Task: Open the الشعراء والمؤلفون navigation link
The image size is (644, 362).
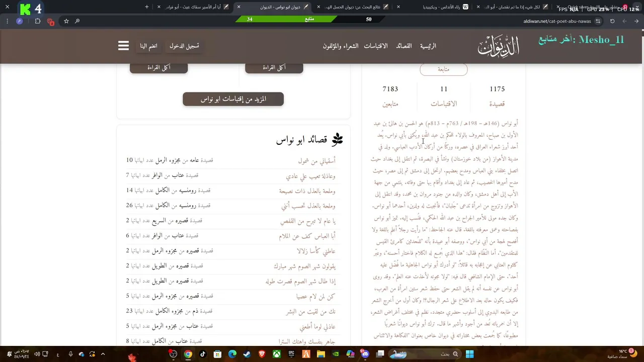Action: (341, 46)
